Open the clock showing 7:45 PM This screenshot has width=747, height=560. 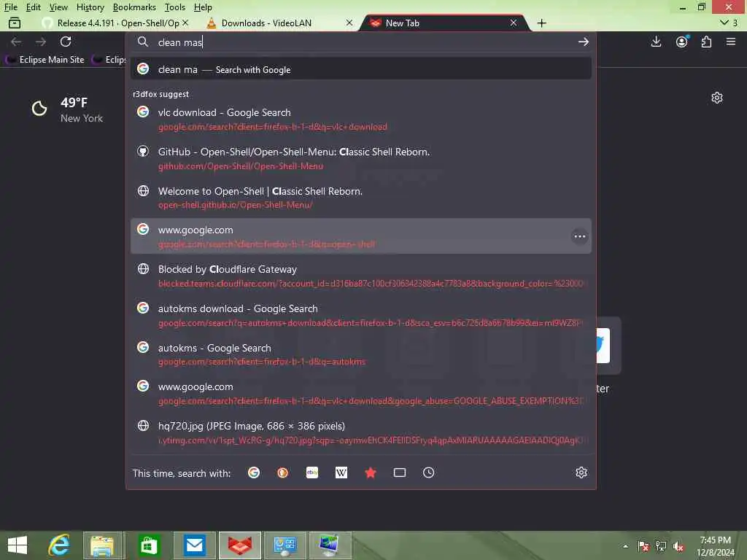click(x=715, y=545)
